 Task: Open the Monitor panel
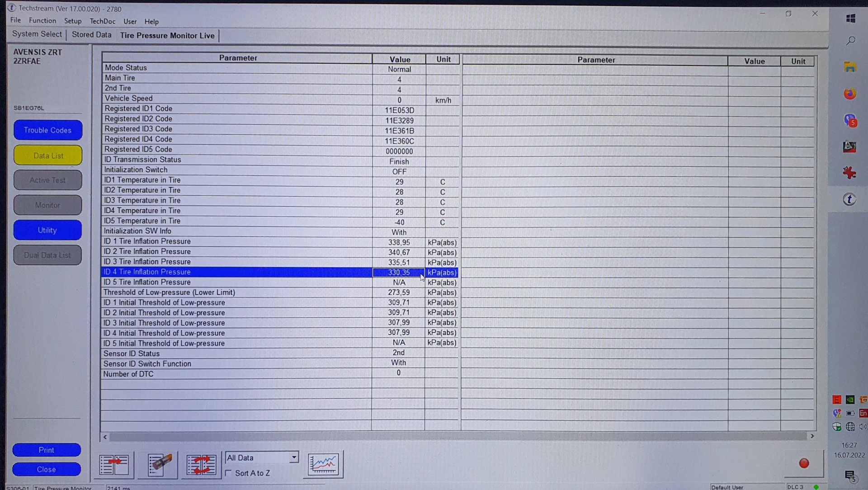[47, 205]
